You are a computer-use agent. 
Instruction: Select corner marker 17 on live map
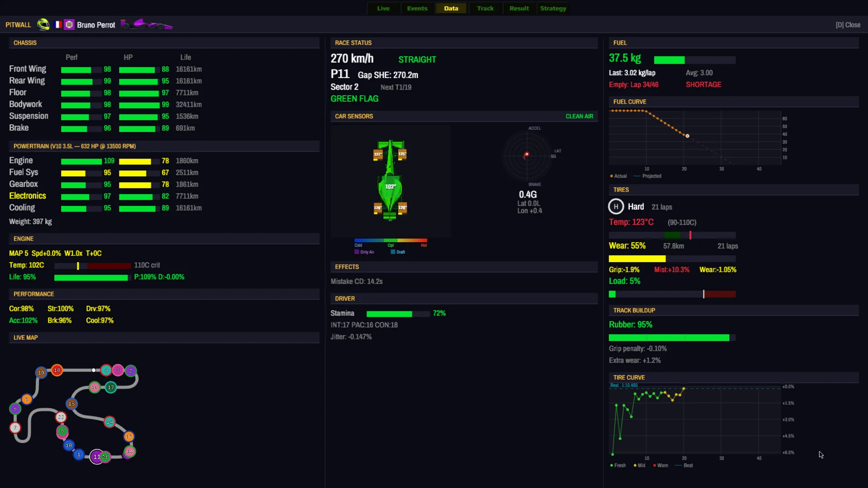point(111,387)
